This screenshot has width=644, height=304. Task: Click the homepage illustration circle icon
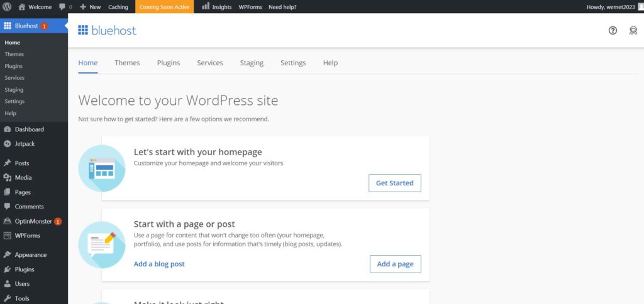tap(101, 168)
